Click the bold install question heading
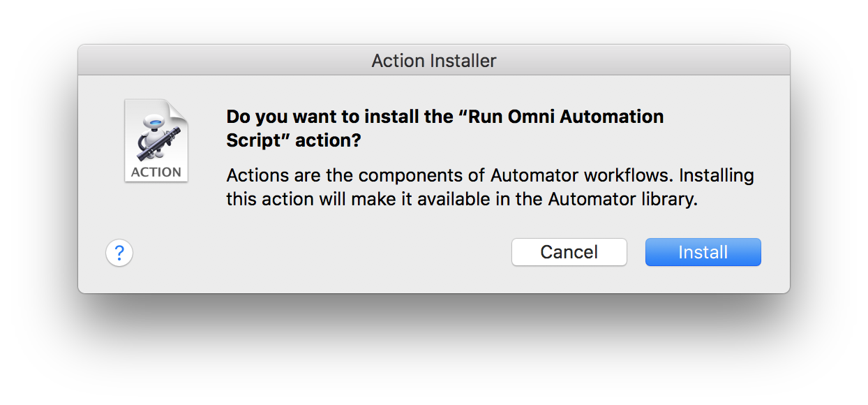This screenshot has width=868, height=405. click(x=444, y=128)
